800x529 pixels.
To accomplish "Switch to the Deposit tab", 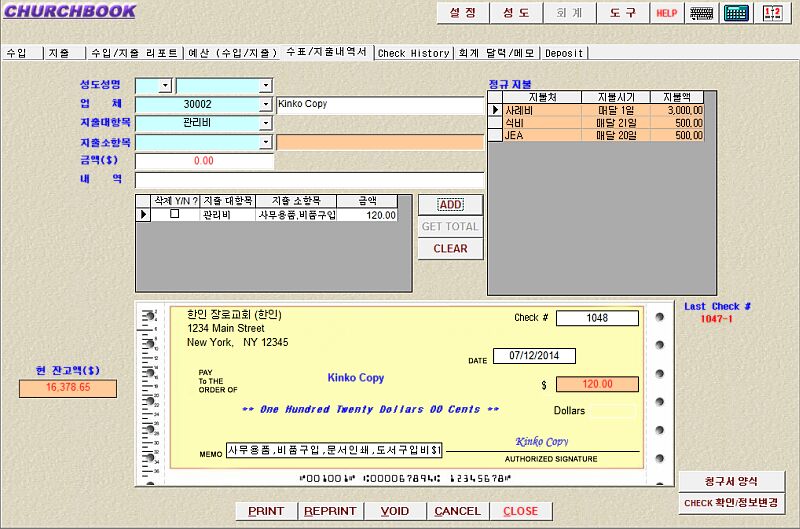I will coord(564,53).
